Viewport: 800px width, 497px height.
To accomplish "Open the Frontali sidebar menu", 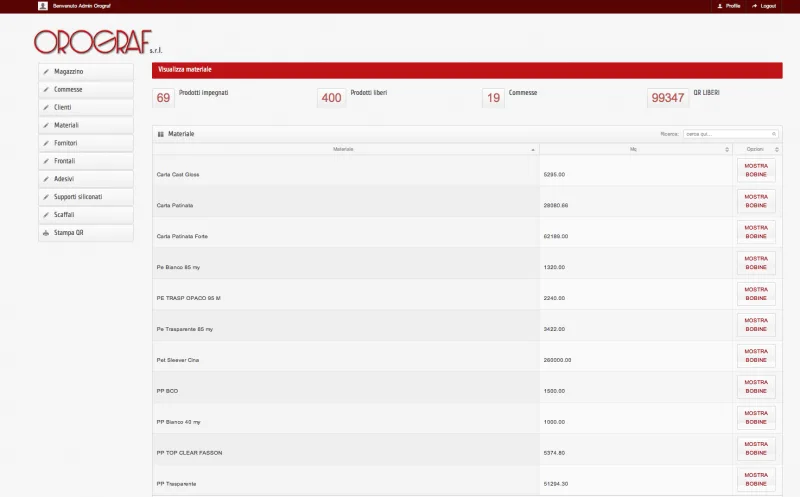I will [86, 161].
